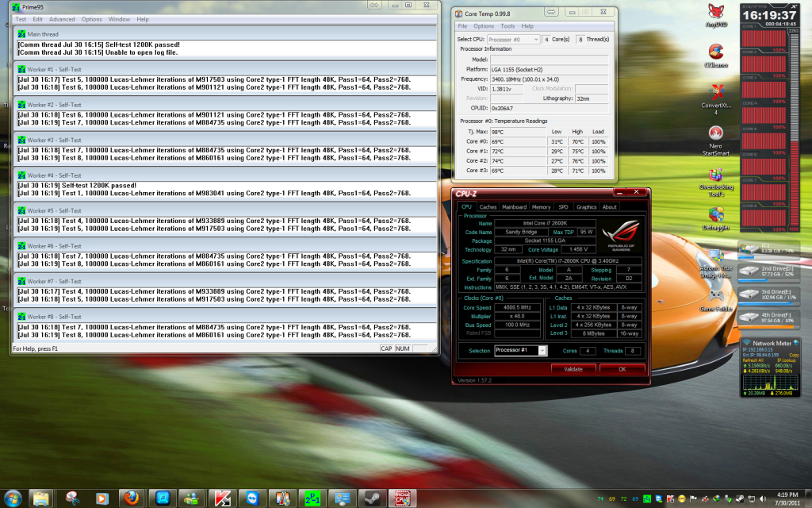
Task: Click the Core Speed value 4800.5 MHz
Action: (517, 307)
